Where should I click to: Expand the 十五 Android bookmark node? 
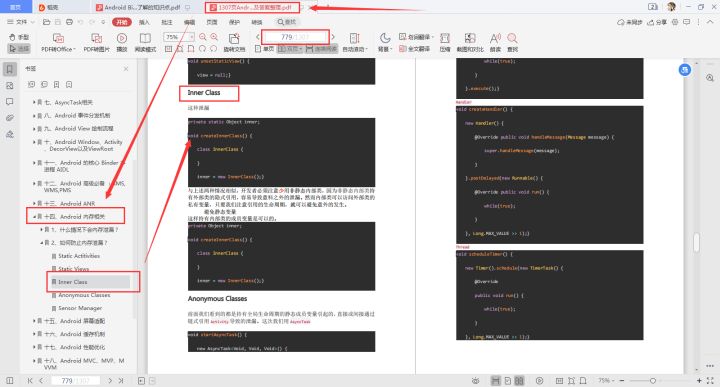pyautogui.click(x=34, y=321)
